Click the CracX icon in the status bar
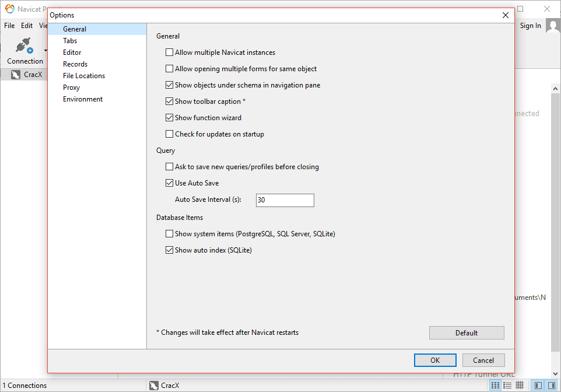Viewport: 561px width, 392px height. [x=153, y=385]
